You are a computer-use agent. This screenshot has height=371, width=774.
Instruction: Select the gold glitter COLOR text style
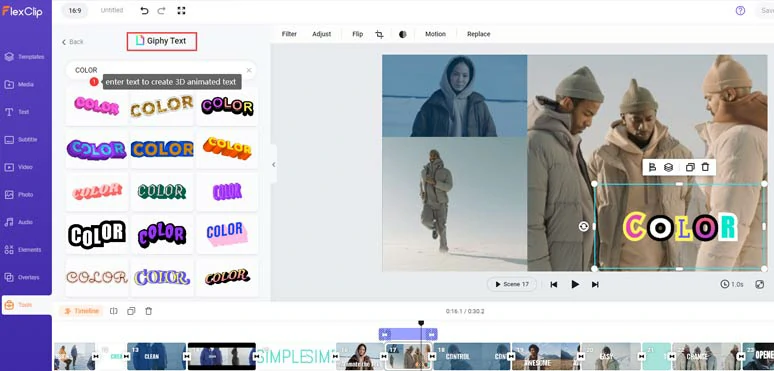(x=162, y=106)
